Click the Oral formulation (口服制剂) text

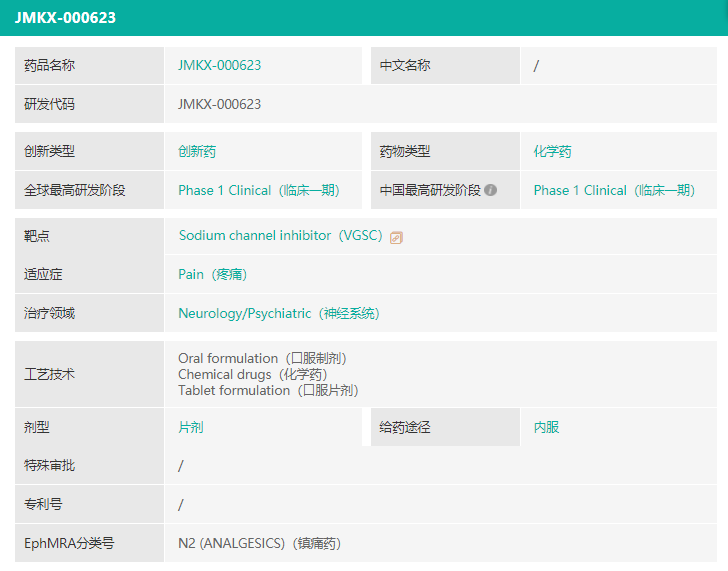point(262,358)
